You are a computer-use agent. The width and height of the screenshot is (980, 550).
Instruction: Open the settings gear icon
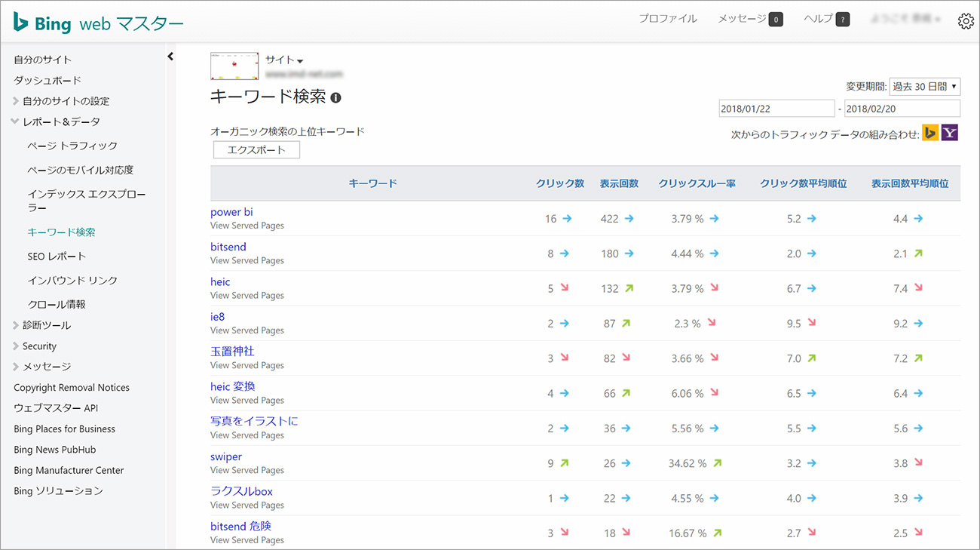[x=966, y=21]
